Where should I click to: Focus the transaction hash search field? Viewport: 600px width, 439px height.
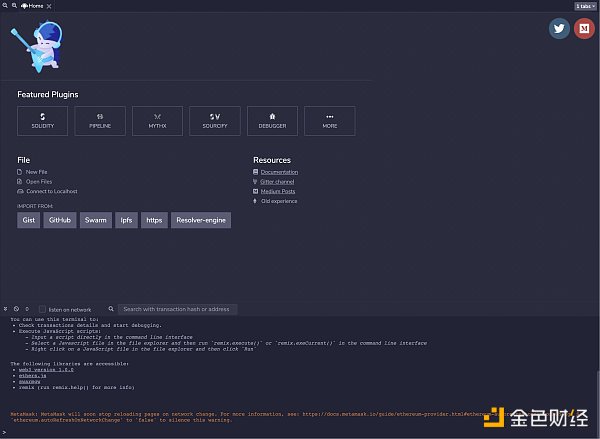coord(178,309)
